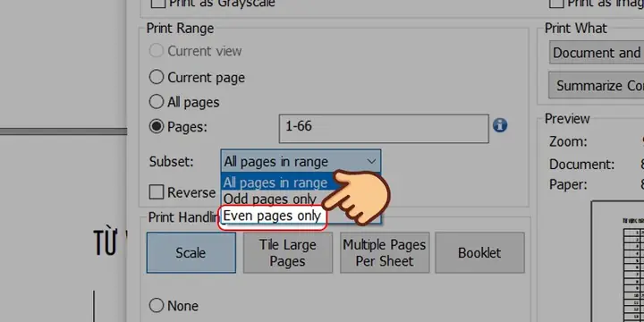Click the 'Print Range' group title
Viewport: 644px width, 322px height.
[181, 29]
